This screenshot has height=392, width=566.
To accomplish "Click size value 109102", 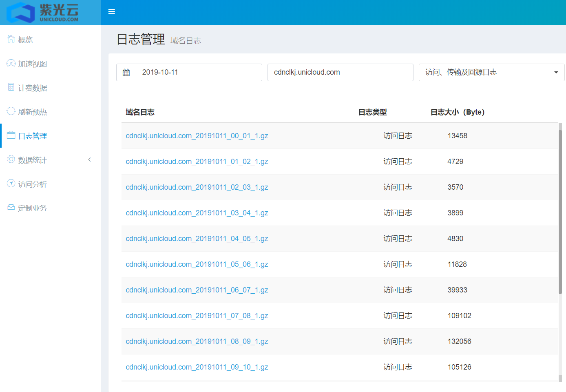I will [x=460, y=316].
